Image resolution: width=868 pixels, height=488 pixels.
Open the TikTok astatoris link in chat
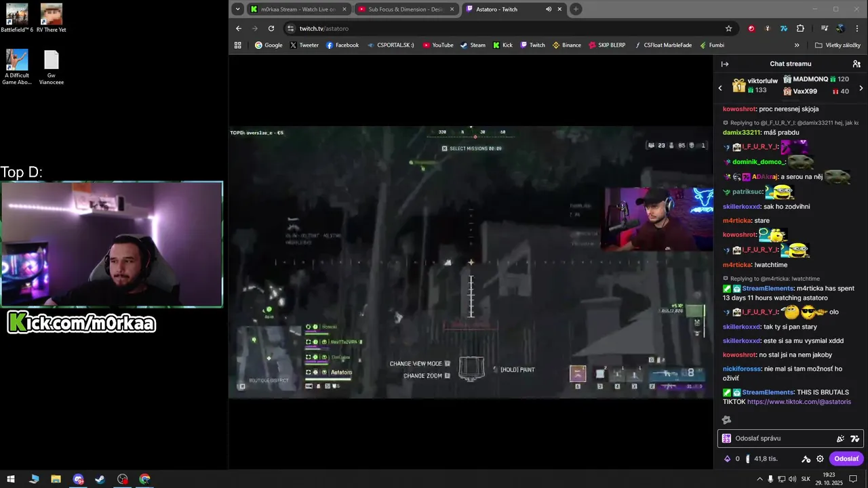(x=799, y=402)
